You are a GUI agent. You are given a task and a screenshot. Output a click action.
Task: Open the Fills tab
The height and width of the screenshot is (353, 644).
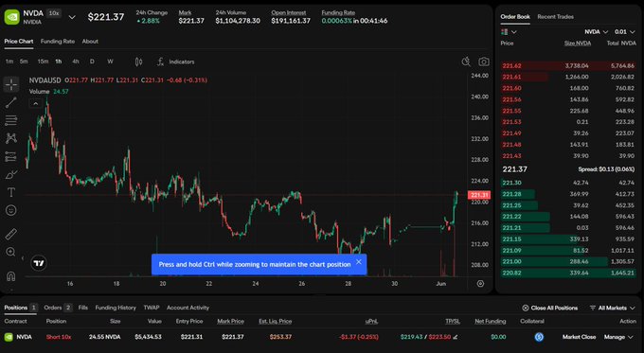pyautogui.click(x=83, y=308)
